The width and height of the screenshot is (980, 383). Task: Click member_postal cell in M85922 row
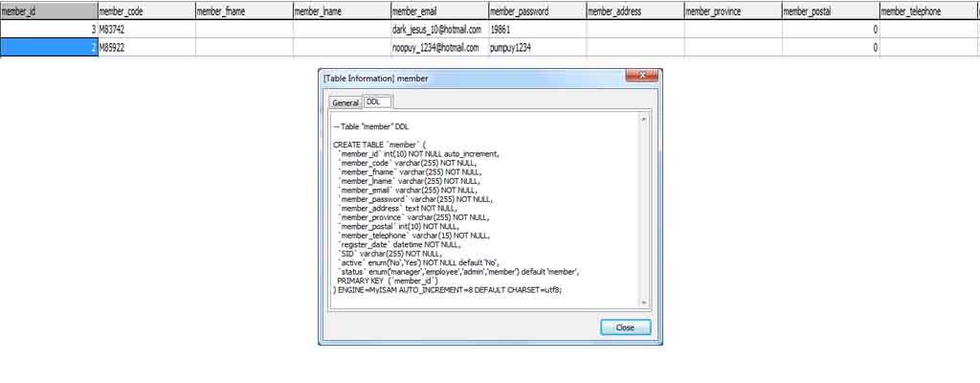pyautogui.click(x=831, y=48)
